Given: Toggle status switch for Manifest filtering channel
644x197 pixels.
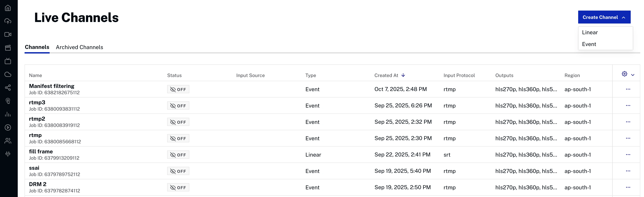Looking at the screenshot, I should click(x=178, y=89).
